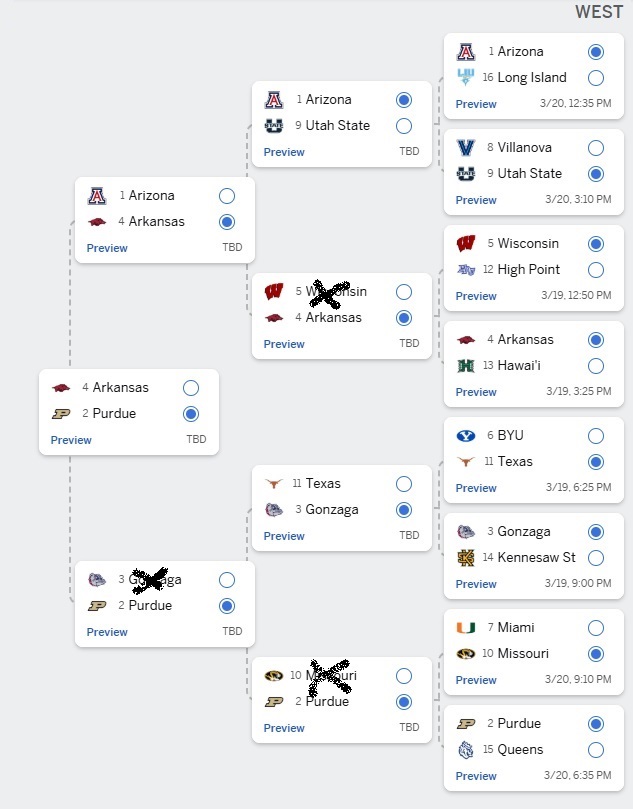Viewport: 633px width, 809px height.
Task: Click the Miami team logo
Action: (466, 627)
